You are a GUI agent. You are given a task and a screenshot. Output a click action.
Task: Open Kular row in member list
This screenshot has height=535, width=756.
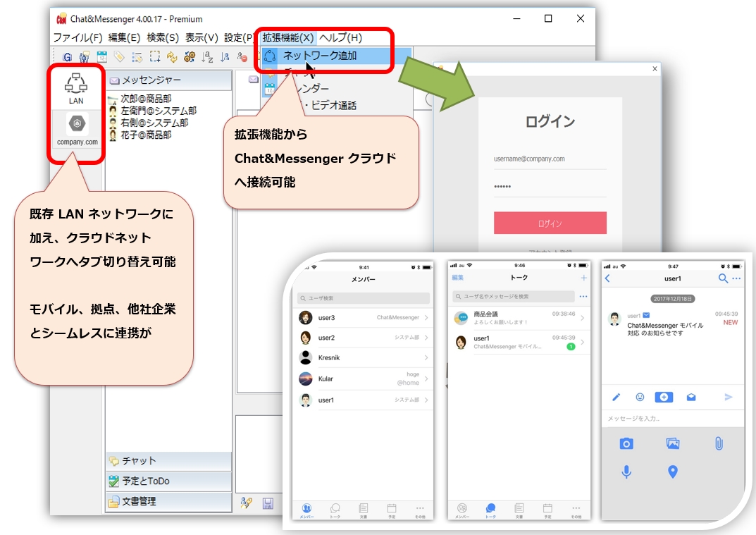364,379
